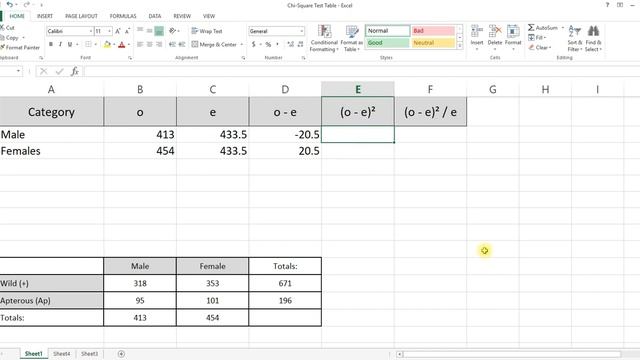Click the Decrease Decimal icon
The width and height of the screenshot is (640, 360).
[x=300, y=44]
